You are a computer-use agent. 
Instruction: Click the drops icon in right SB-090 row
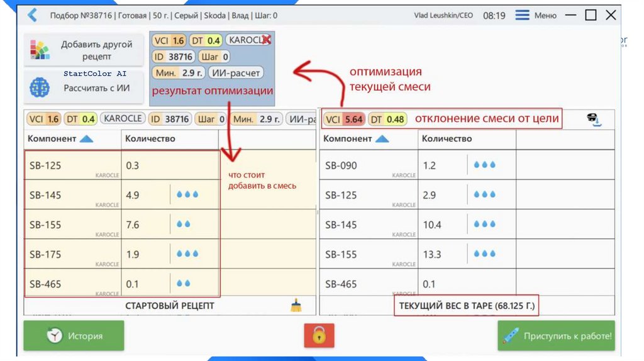pos(484,165)
